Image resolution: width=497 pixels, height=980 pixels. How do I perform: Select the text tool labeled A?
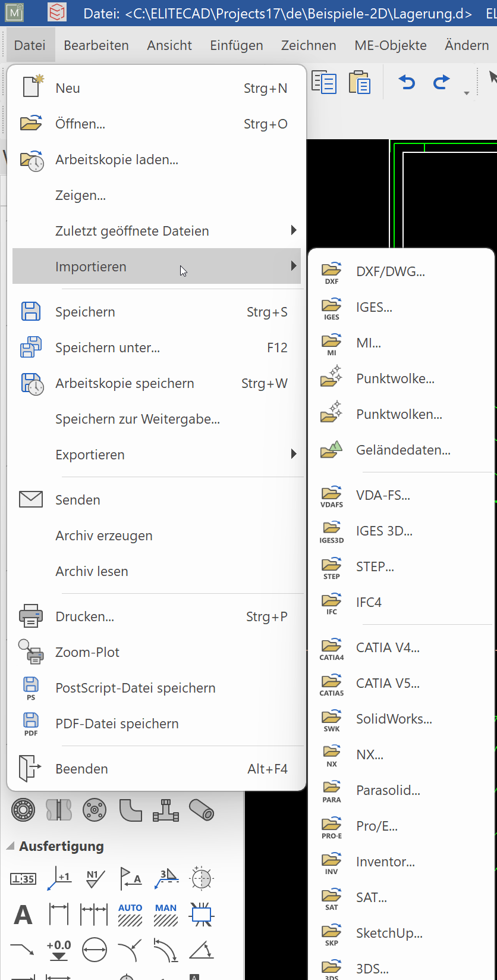coord(23,915)
